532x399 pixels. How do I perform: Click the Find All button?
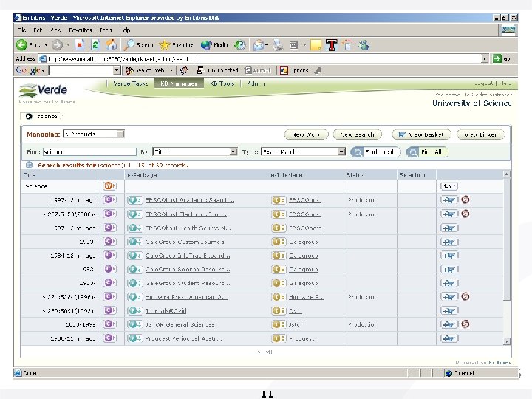(x=427, y=151)
